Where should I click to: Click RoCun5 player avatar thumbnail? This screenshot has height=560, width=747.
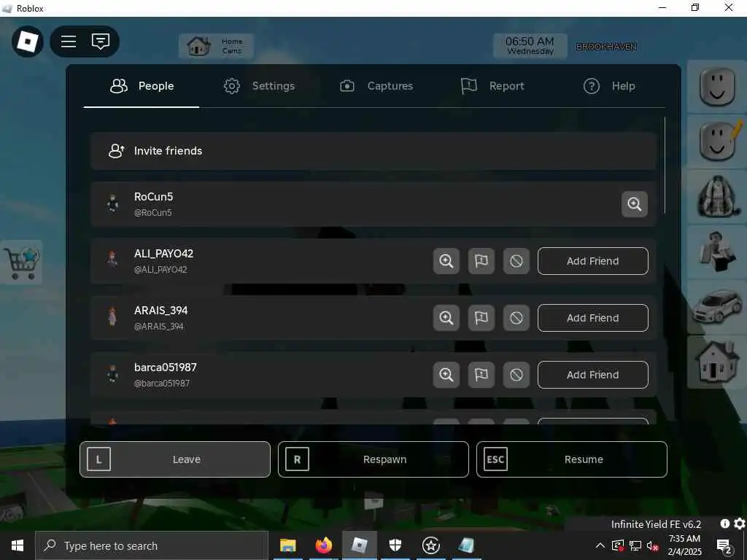112,203
